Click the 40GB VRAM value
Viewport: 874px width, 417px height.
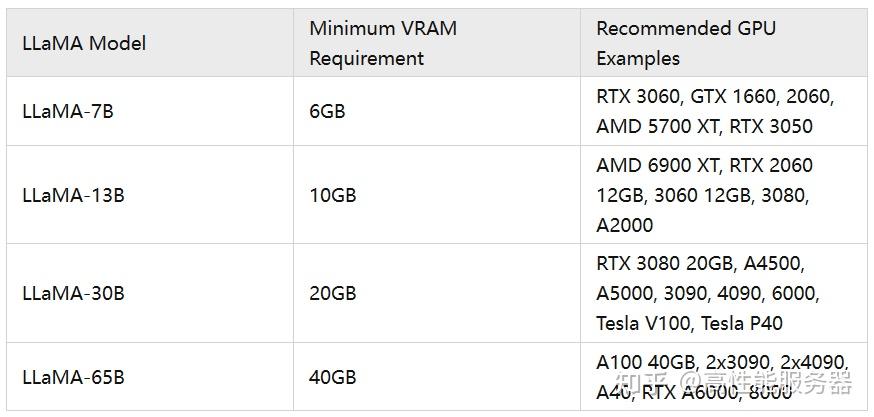point(332,378)
